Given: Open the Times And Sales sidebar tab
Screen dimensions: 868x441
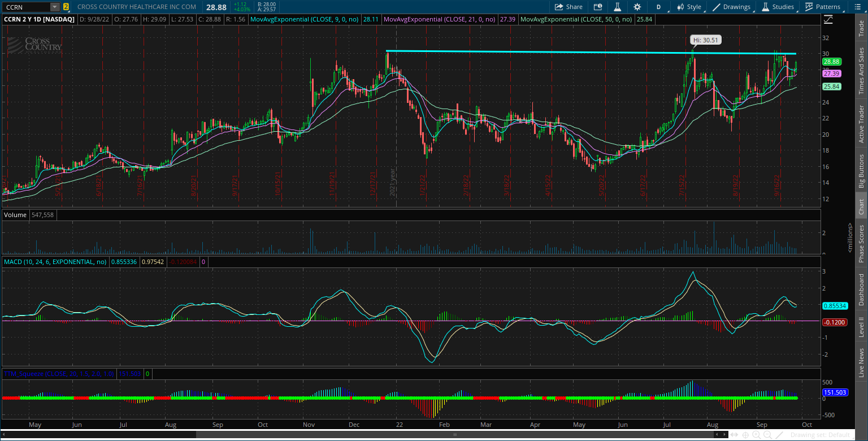Looking at the screenshot, I should pyautogui.click(x=861, y=70).
